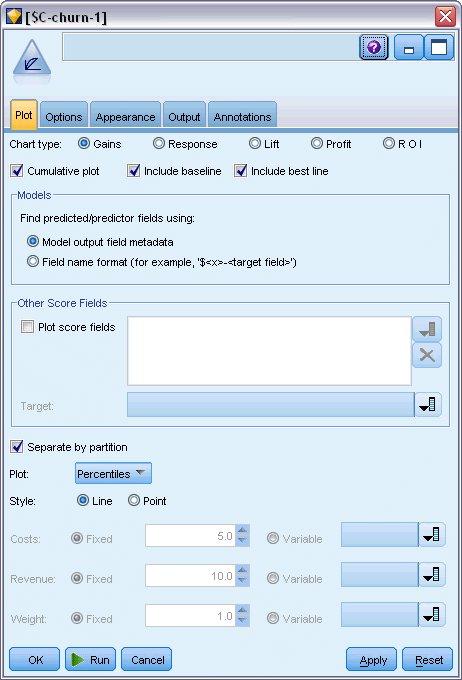Expand the Percentiles plot dropdown
This screenshot has width=462, height=680.
113,474
